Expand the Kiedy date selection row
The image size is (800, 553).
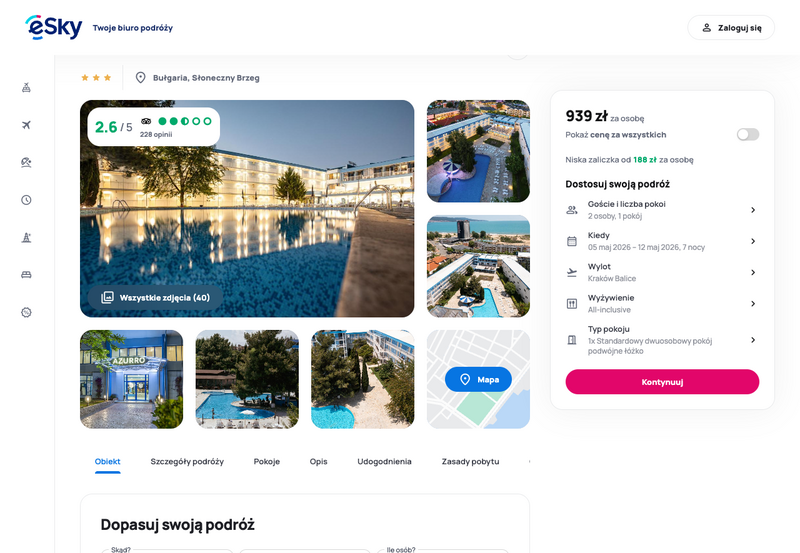[x=662, y=241]
